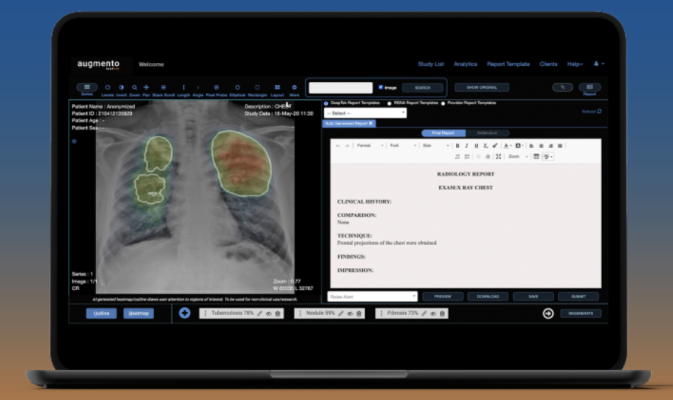This screenshot has height=400, width=673.
Task: Select the Elliptical ROI tool
Action: point(237,89)
